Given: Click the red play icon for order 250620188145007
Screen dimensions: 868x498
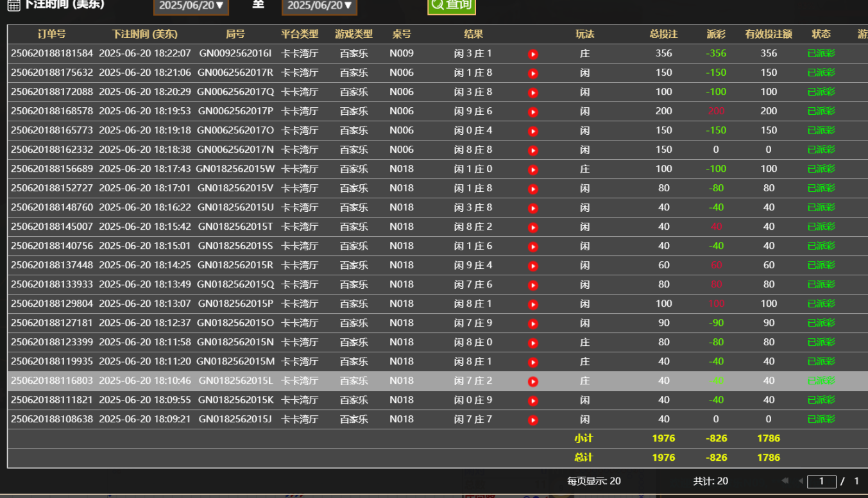Looking at the screenshot, I should [x=532, y=227].
